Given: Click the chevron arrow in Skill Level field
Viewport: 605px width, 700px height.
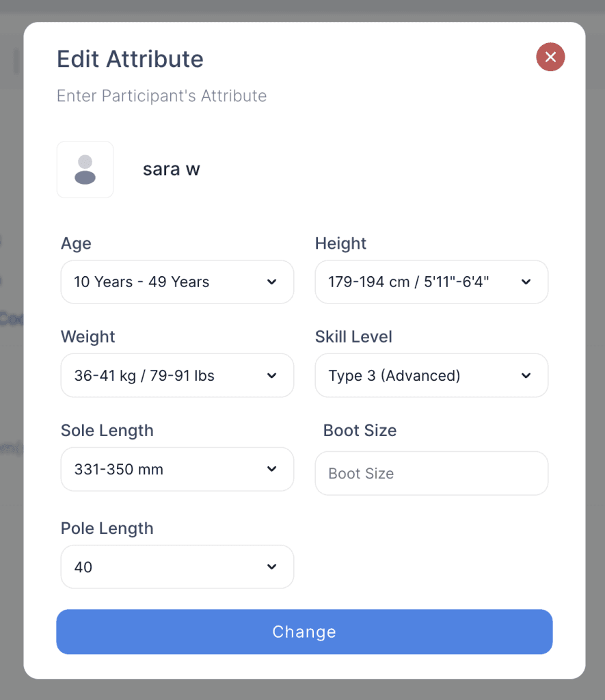Looking at the screenshot, I should 526,375.
